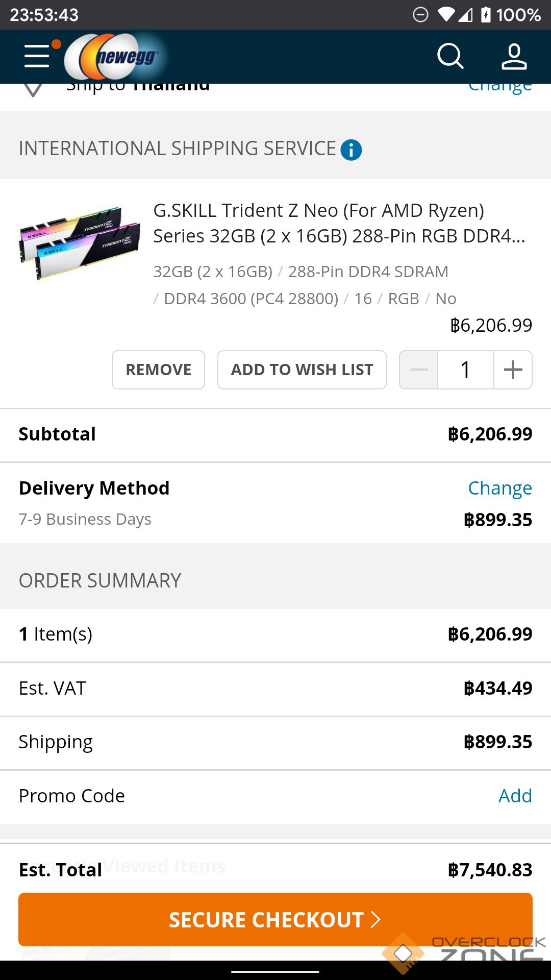
Task: Open the user account icon
Action: tap(514, 56)
